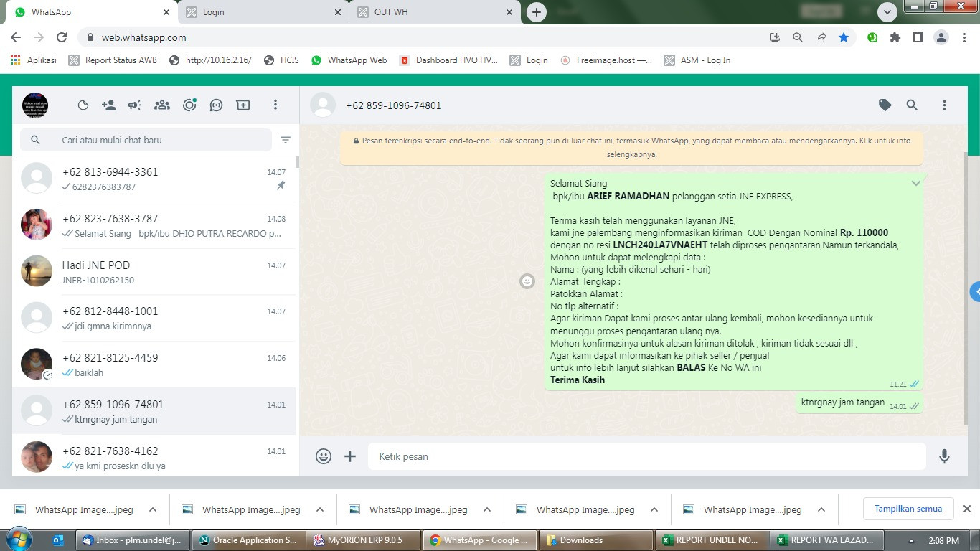Click the blue side arrow at the right edge

pos(975,292)
